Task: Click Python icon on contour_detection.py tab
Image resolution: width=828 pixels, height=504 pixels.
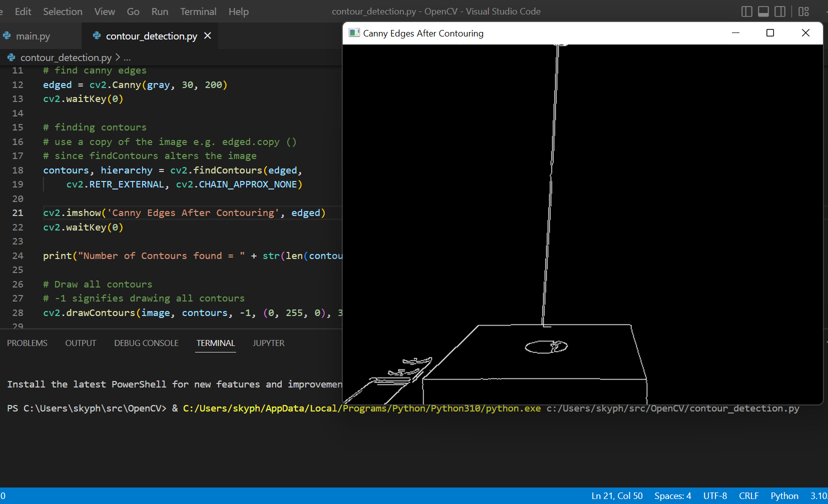Action: [x=97, y=35]
